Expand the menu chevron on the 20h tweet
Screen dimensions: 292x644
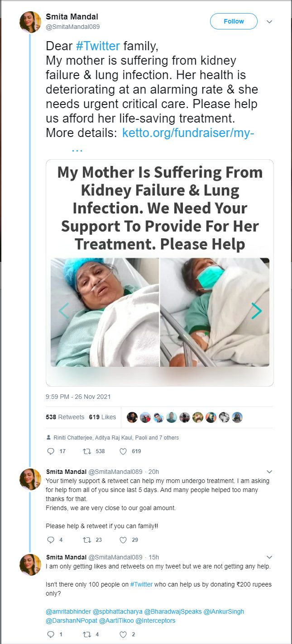[269, 472]
